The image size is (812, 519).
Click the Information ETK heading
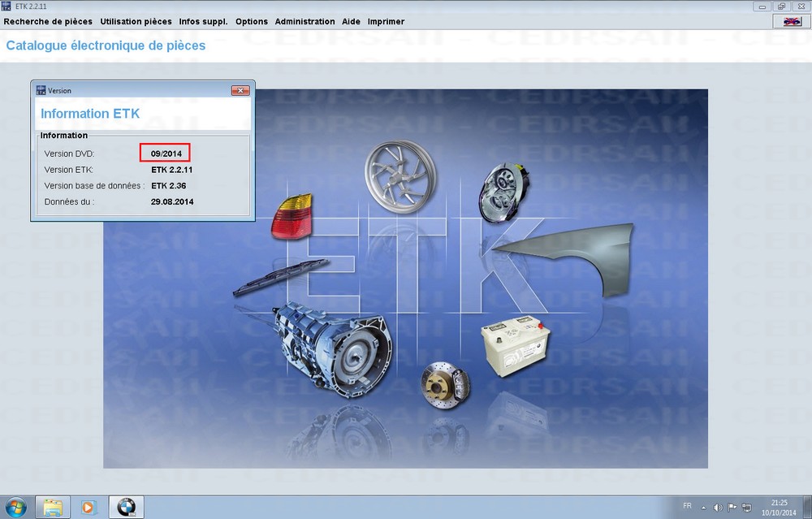pos(90,114)
